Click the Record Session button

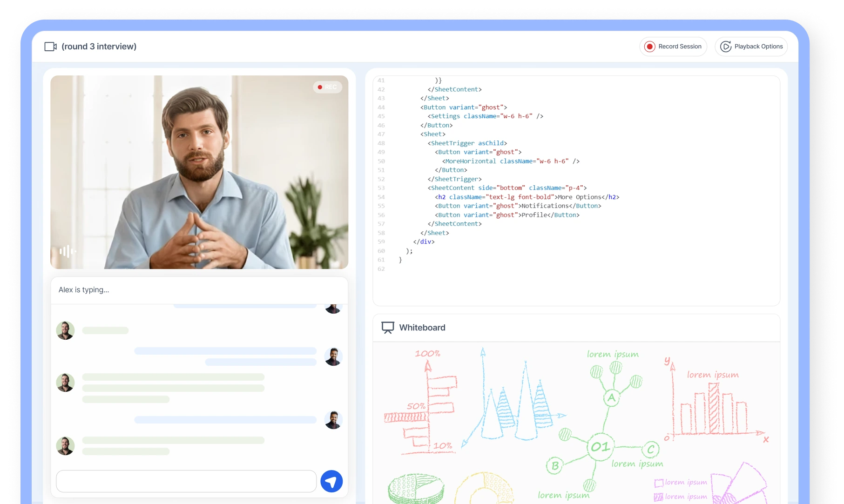[x=673, y=47]
